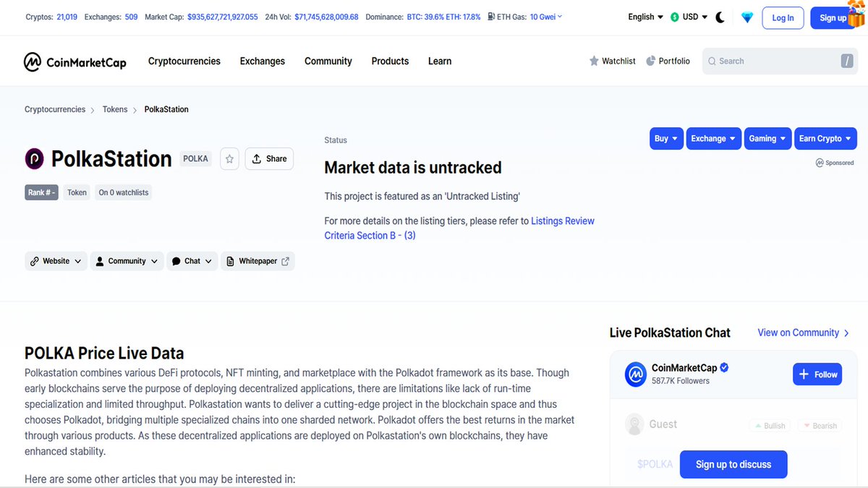Open the Exchange dropdown button
Image resolution: width=868 pixels, height=488 pixels.
point(713,139)
